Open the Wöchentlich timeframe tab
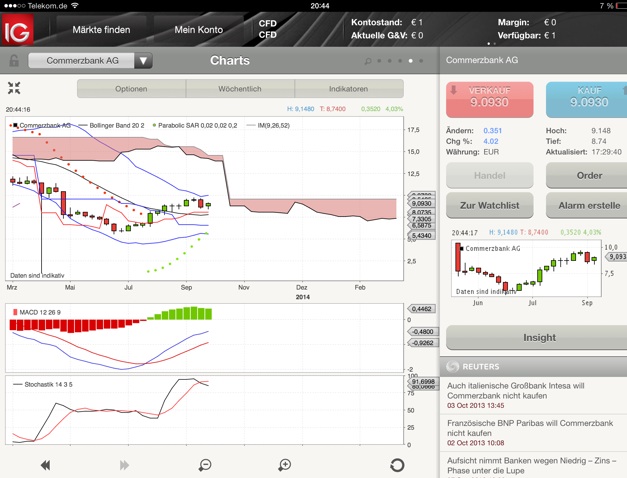627x478 pixels. coord(240,89)
